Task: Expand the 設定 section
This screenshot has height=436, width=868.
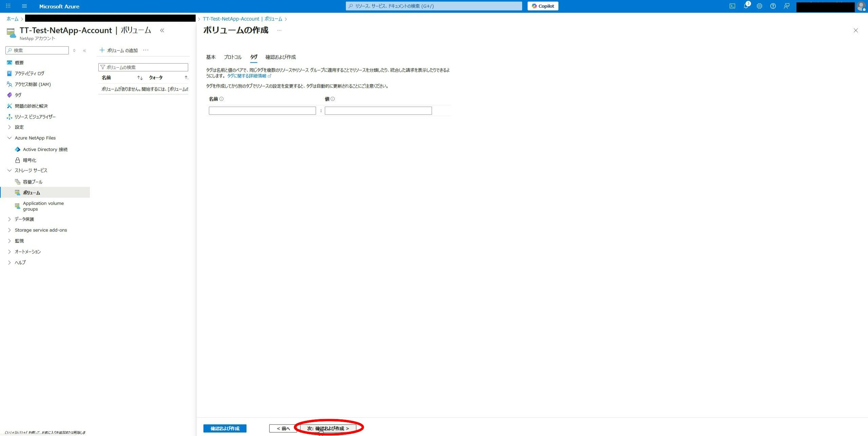Action: tap(19, 127)
